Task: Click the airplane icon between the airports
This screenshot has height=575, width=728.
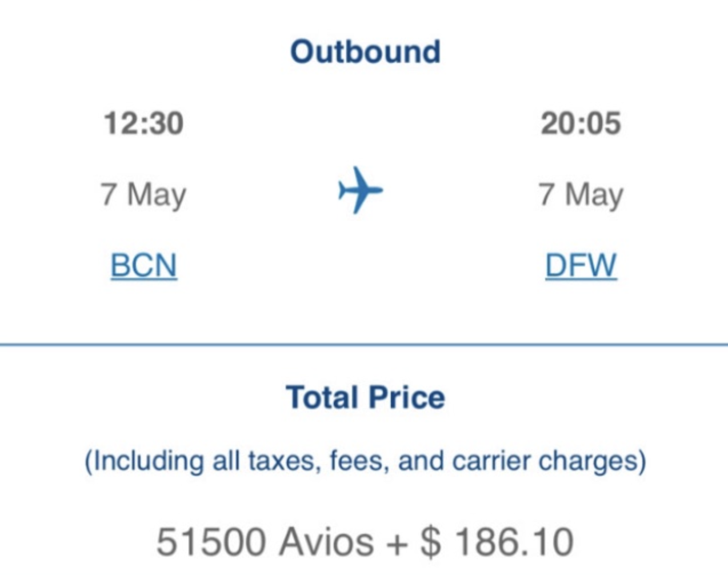Action: click(x=360, y=190)
